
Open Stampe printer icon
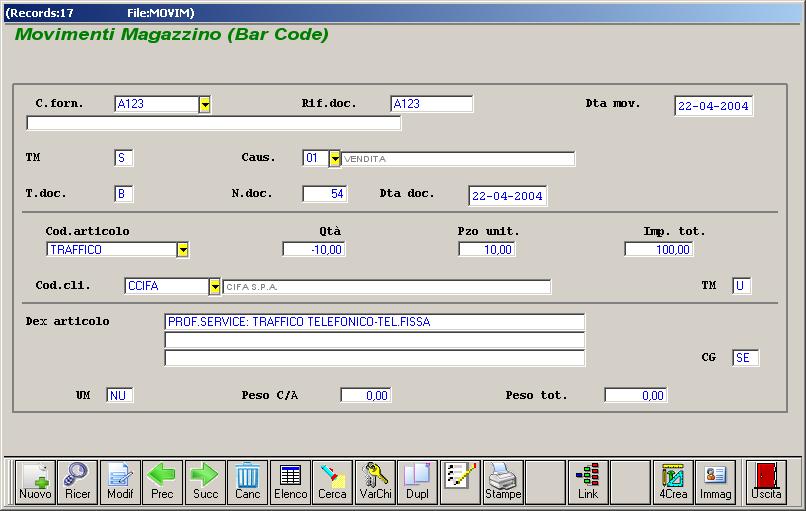[503, 482]
